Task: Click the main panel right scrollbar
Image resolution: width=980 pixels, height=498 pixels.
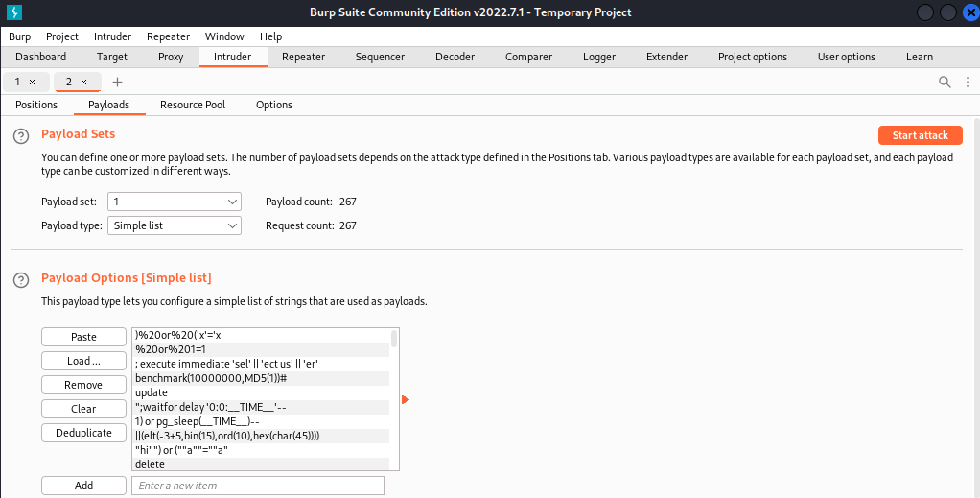Action: click(976, 306)
